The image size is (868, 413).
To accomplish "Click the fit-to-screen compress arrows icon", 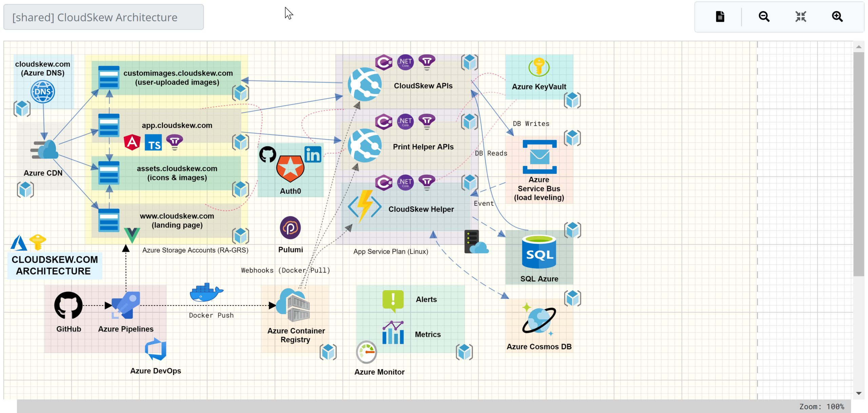I will [801, 16].
